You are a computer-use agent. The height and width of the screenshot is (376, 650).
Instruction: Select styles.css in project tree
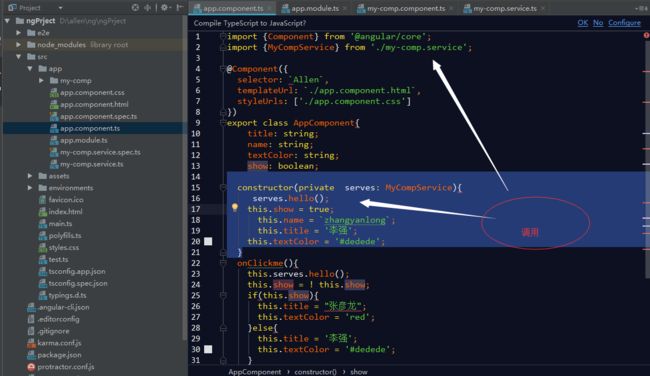[x=63, y=248]
